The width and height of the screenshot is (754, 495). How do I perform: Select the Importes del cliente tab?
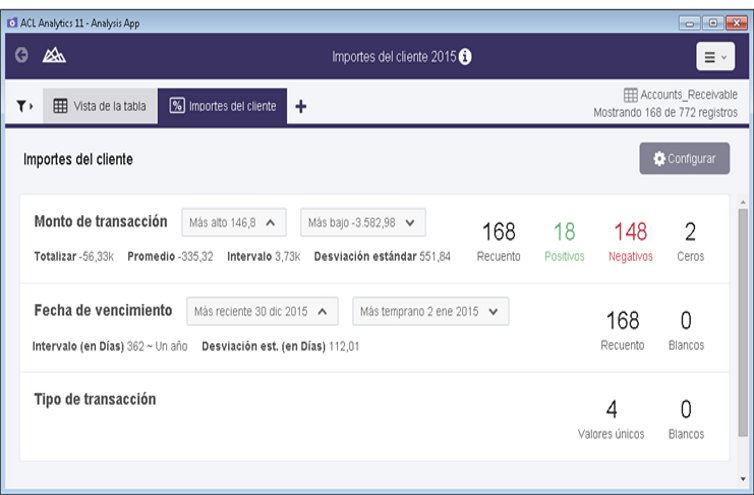223,106
